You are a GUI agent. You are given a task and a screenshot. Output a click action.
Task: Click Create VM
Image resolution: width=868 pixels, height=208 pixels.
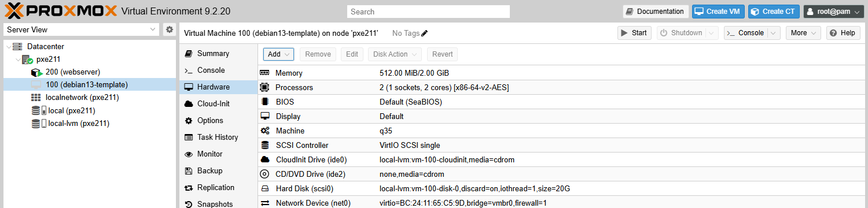719,11
